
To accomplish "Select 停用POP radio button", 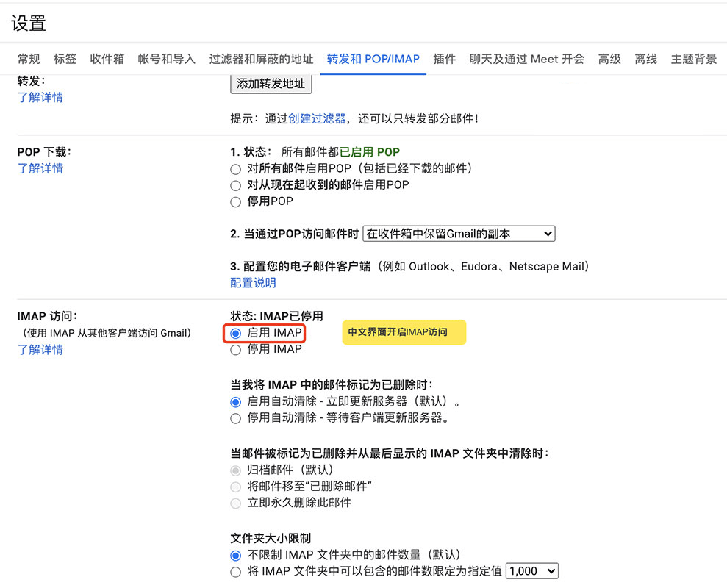I will (235, 201).
